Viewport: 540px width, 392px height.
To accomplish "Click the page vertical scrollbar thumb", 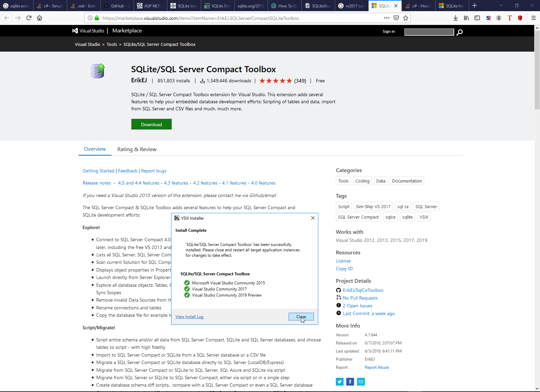I will pyautogui.click(x=537, y=70).
